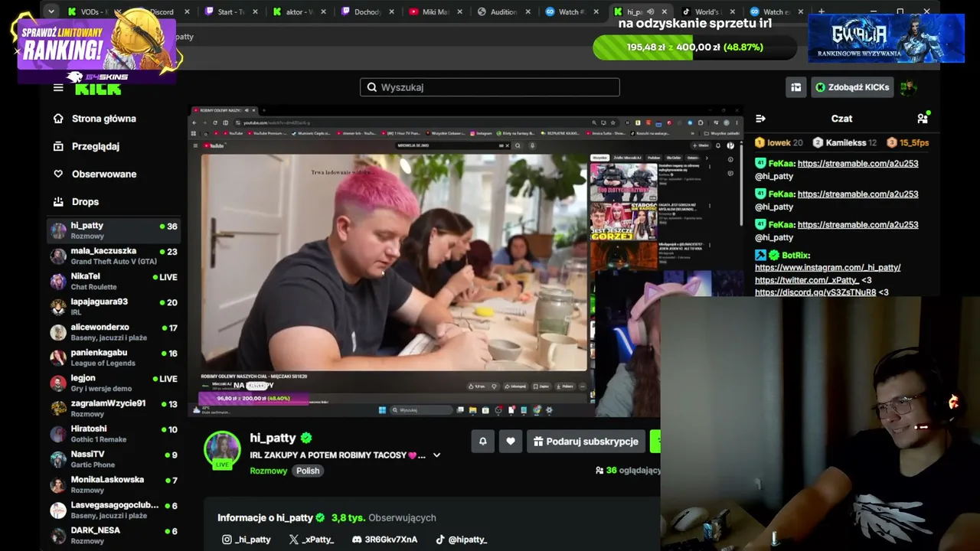The image size is (980, 551).
Task: Switch to the Dochody browser tab
Action: pos(367,11)
